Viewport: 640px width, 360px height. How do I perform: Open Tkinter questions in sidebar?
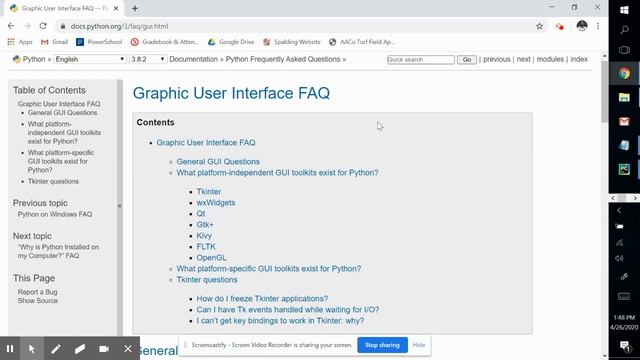(x=53, y=181)
